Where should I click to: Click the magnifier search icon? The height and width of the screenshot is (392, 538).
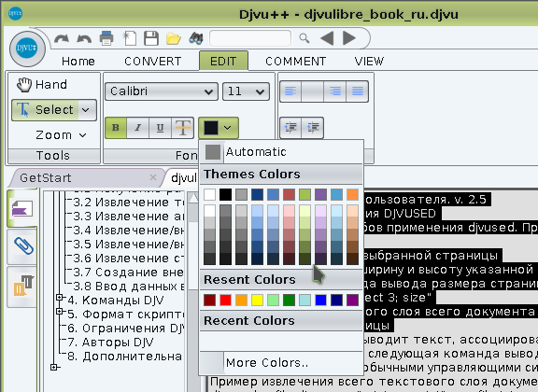click(x=304, y=38)
